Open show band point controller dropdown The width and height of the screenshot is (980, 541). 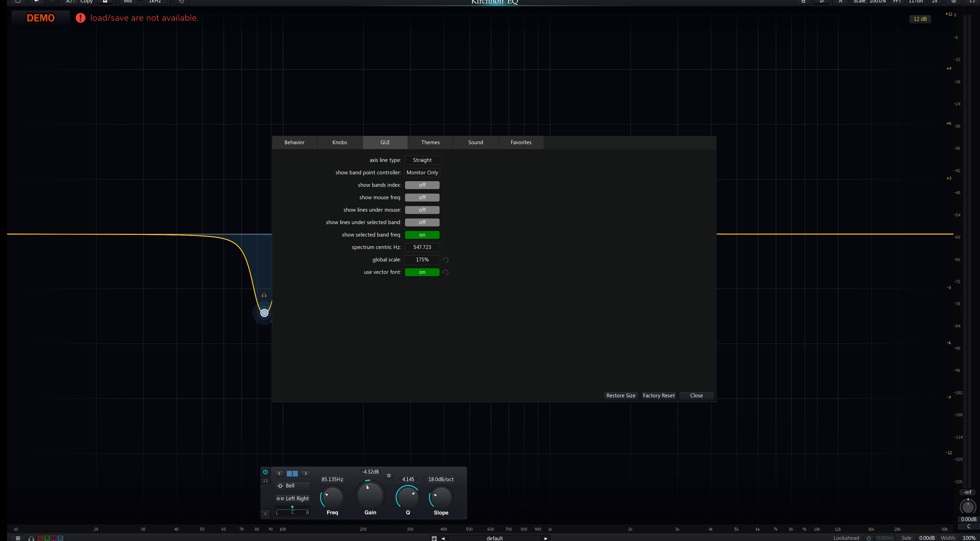422,173
